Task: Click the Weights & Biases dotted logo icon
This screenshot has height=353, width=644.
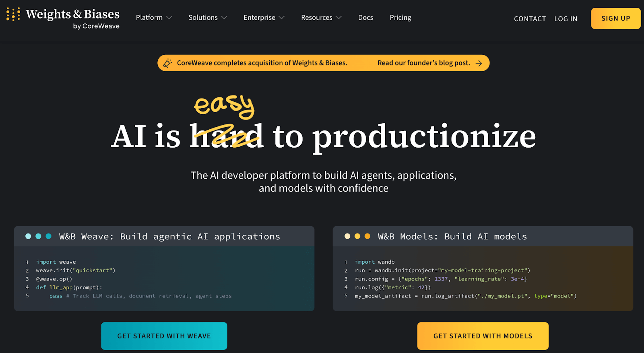Action: 13,14
